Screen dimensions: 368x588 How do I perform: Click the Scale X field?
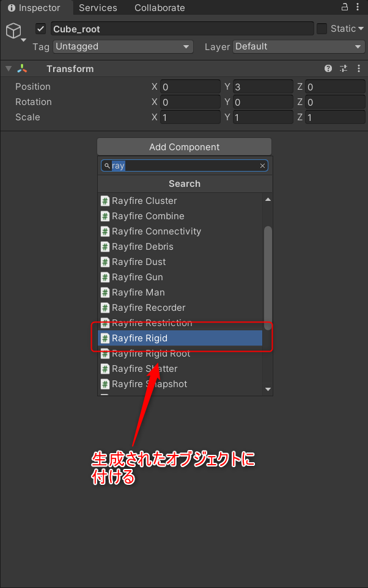point(190,117)
